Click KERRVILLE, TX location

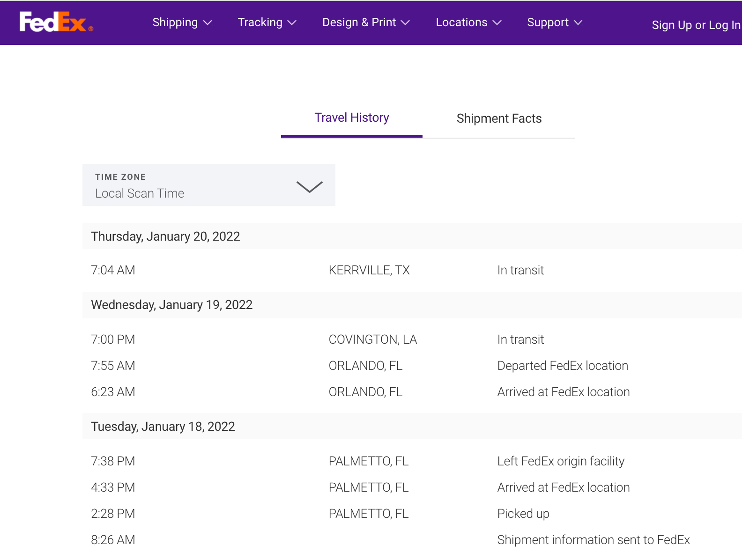point(369,270)
